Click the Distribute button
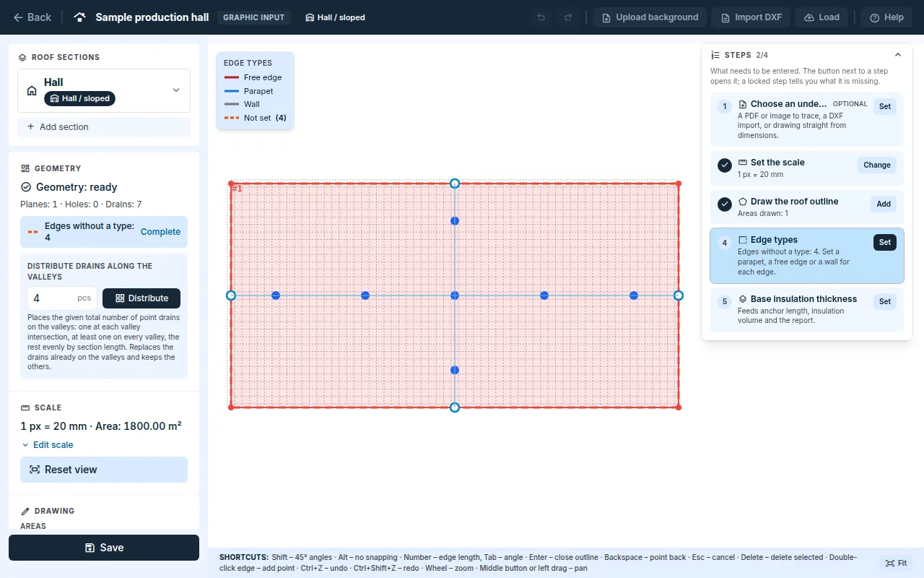This screenshot has width=924, height=578. pos(141,298)
